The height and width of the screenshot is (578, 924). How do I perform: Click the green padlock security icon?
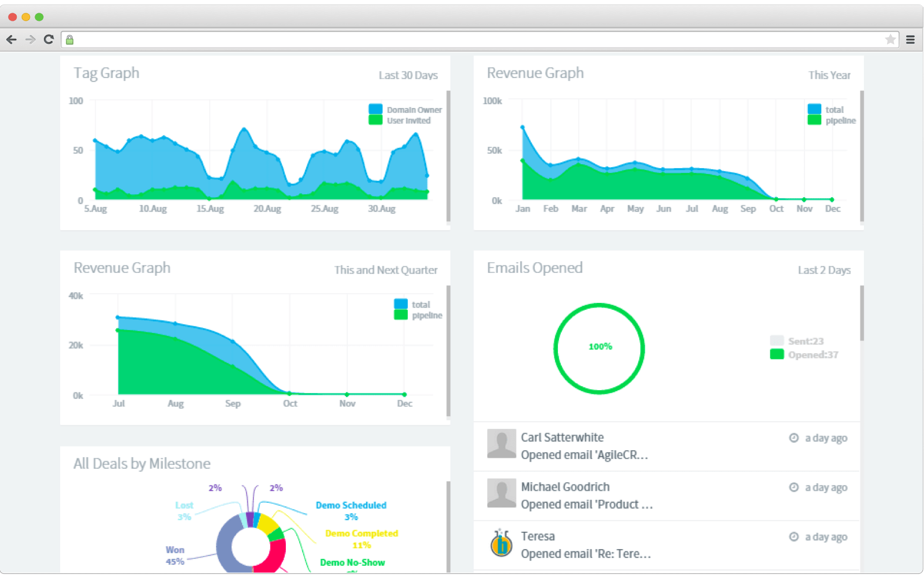[69, 40]
